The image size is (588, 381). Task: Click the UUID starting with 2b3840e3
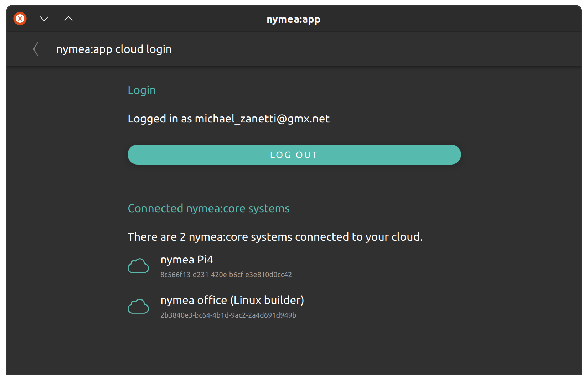click(228, 315)
